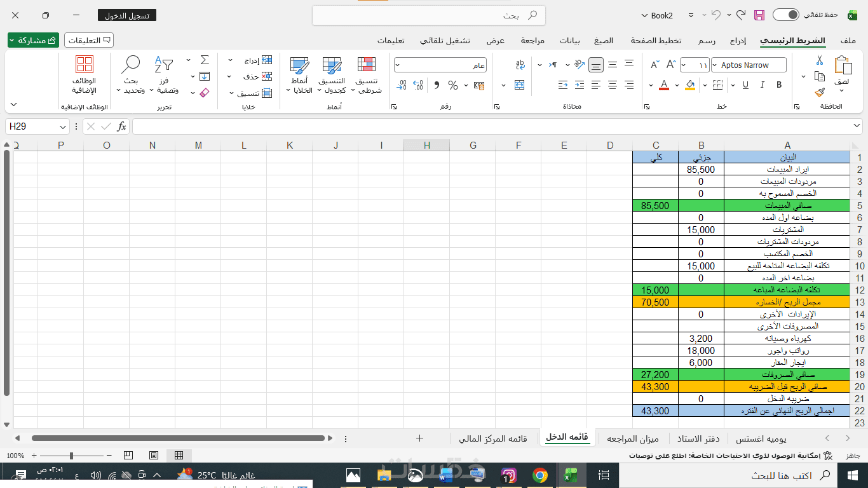Screen dimensions: 868x488
Task: Open the Insert (إدراج) ribbon tab
Action: coord(738,41)
